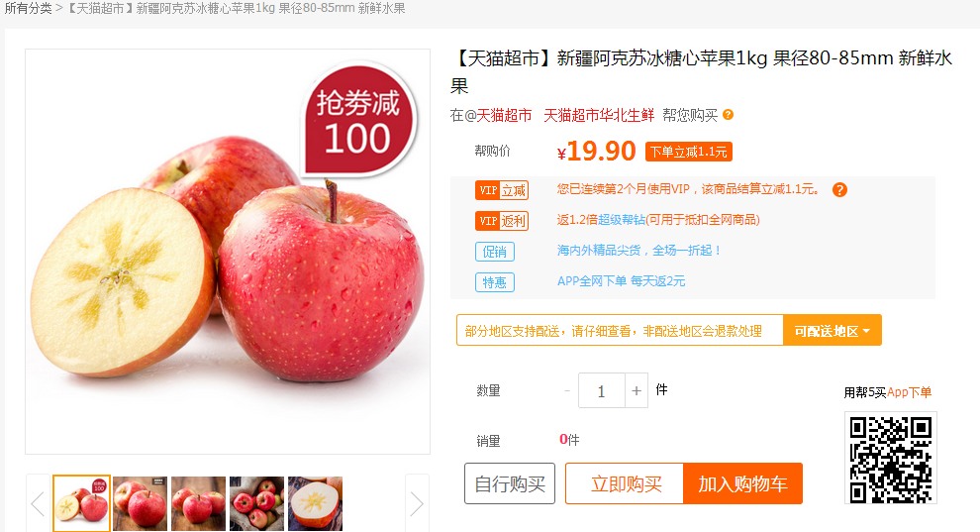This screenshot has height=532, width=980.
Task: Click the QR code for App ordering
Action: [x=891, y=459]
